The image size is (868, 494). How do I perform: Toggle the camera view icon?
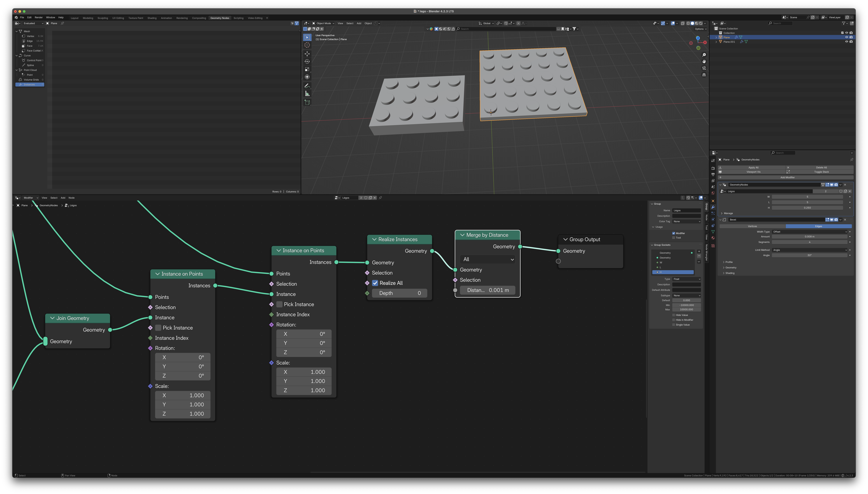[x=704, y=68]
